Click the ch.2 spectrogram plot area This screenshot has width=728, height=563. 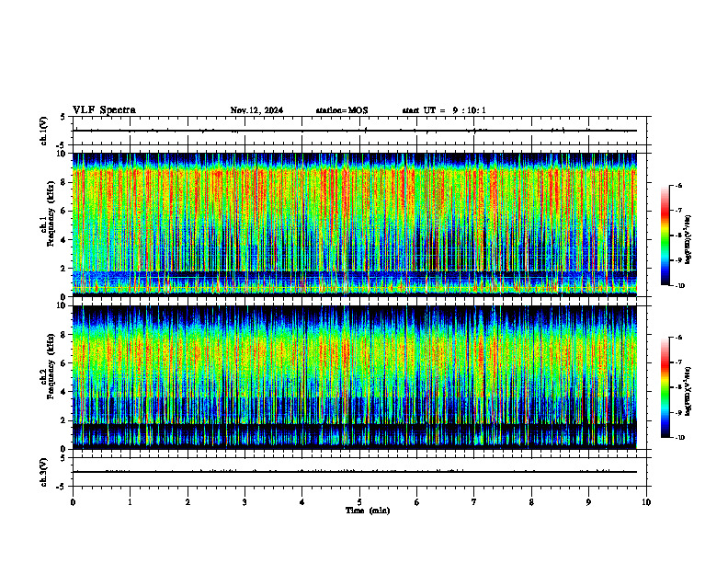pos(355,377)
